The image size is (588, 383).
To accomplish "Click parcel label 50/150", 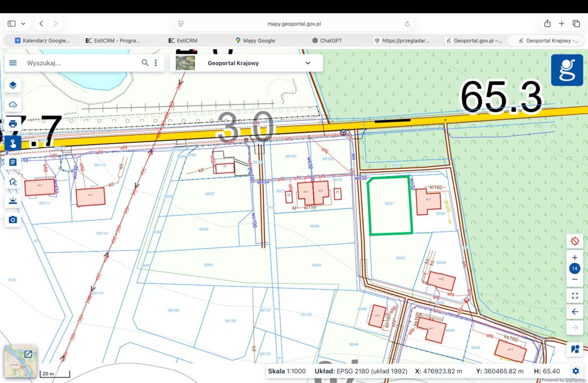I will coord(231,321).
